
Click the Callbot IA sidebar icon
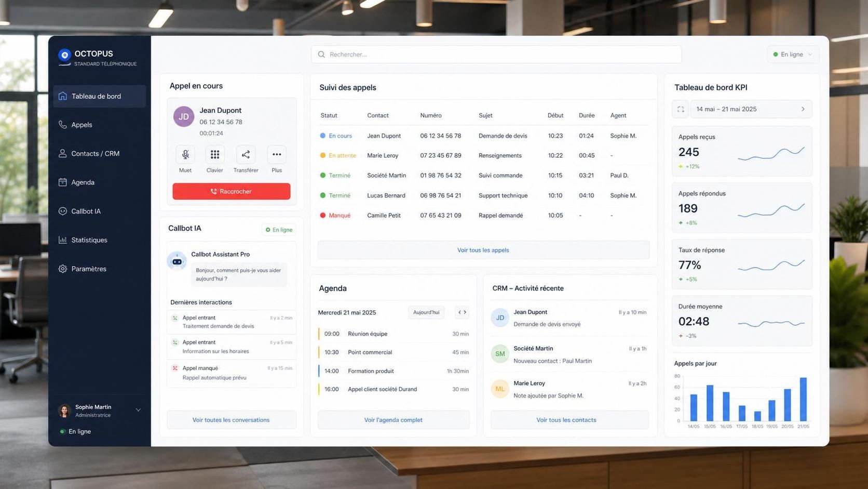(63, 211)
